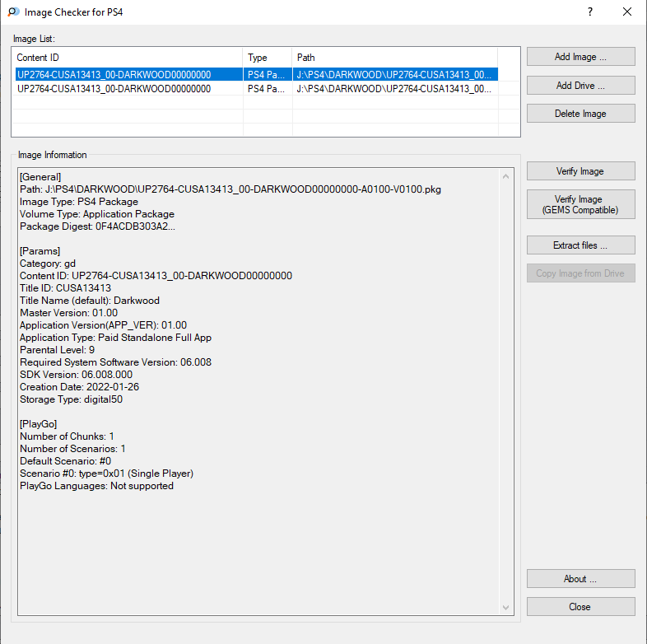The width and height of the screenshot is (647, 644).
Task: Click the Type cell of the second row
Action: pos(266,89)
